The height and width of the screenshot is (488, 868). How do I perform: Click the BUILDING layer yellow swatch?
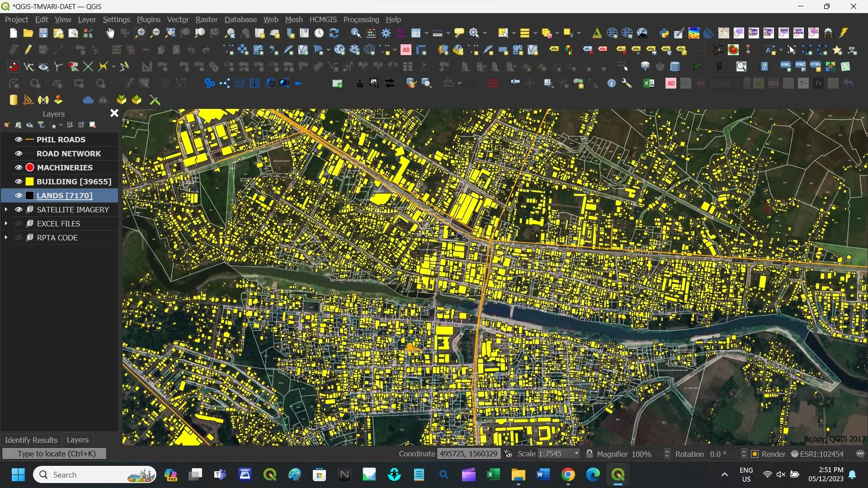(30, 182)
